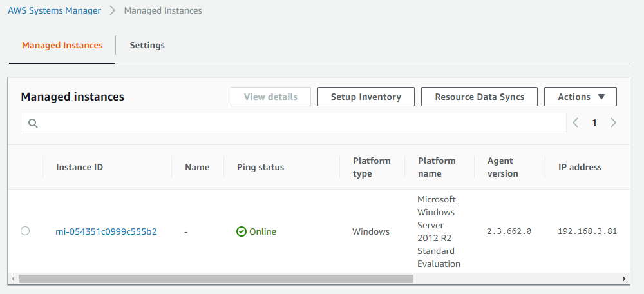The width and height of the screenshot is (644, 294).
Task: Go to the previous page arrow
Action: (x=575, y=122)
